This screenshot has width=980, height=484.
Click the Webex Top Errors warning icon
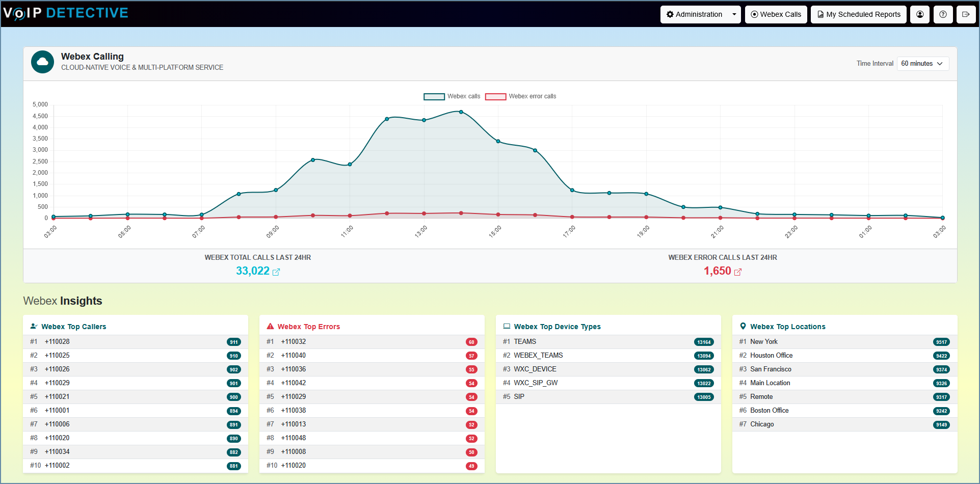(270, 327)
